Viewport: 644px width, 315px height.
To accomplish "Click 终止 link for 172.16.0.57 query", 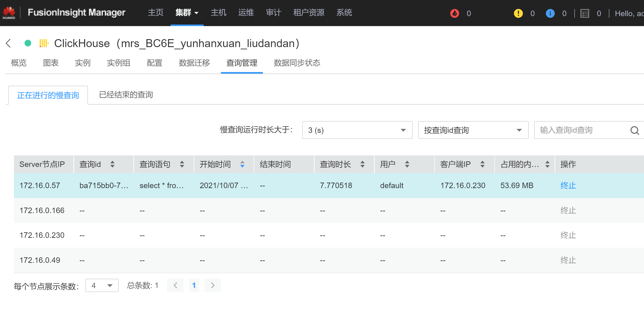I will [568, 185].
